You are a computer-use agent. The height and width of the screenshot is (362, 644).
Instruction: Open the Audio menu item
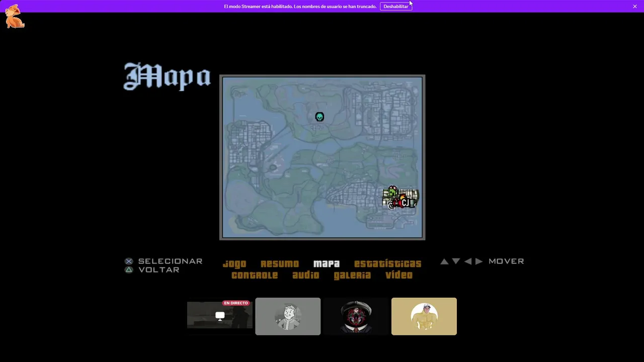(306, 276)
